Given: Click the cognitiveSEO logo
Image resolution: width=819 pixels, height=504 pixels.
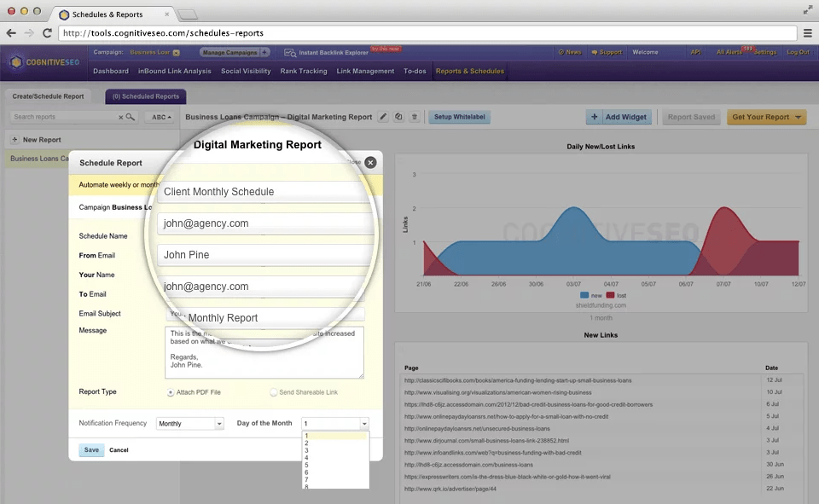Looking at the screenshot, I should pos(45,62).
